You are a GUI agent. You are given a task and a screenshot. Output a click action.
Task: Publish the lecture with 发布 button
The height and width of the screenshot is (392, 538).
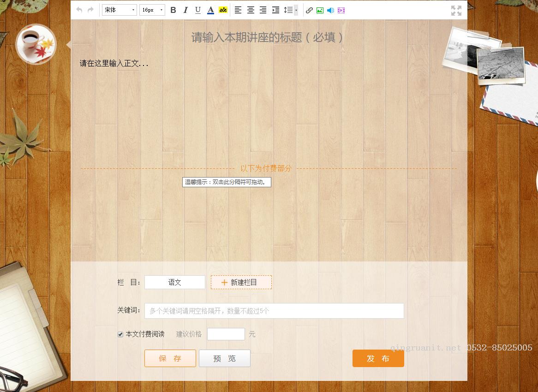click(x=378, y=358)
